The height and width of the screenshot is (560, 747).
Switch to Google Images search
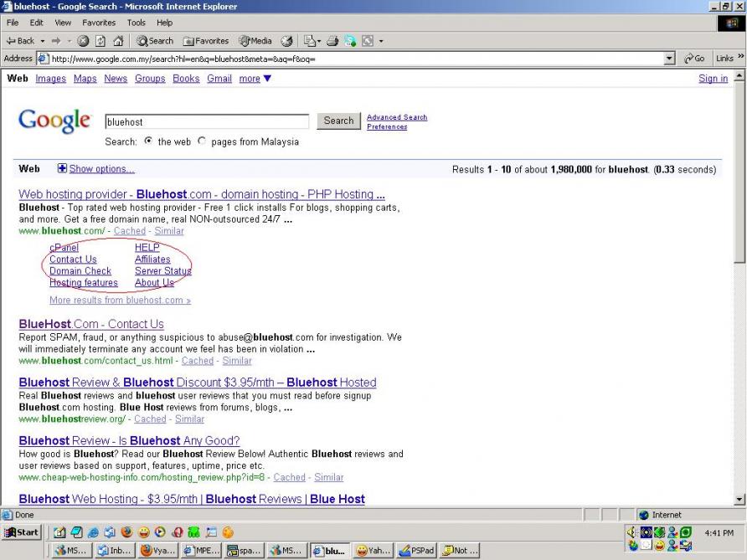pyautogui.click(x=50, y=79)
